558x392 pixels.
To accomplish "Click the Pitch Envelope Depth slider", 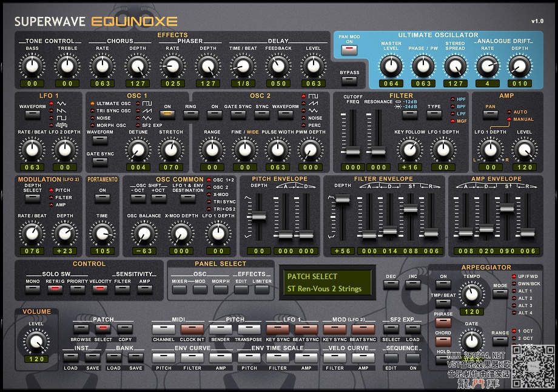I will (259, 216).
